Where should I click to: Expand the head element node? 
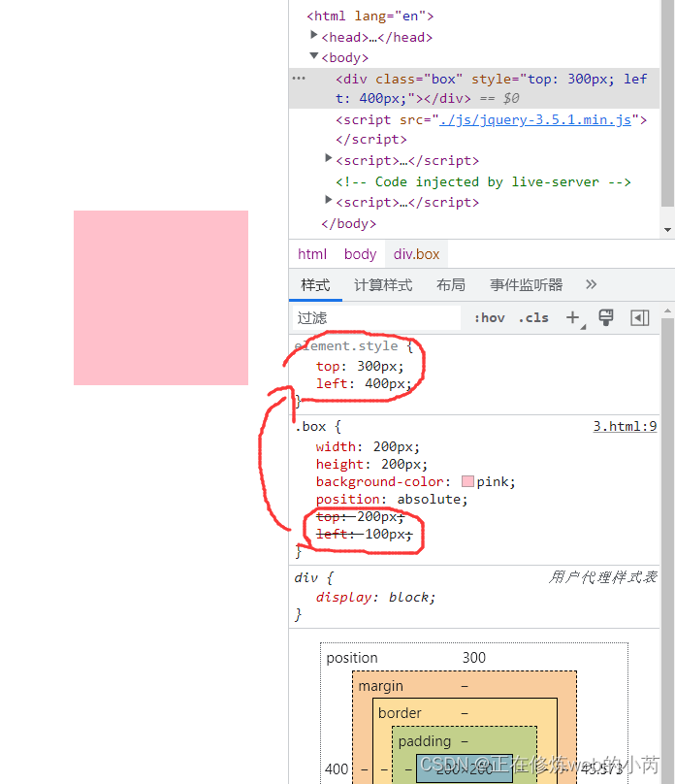click(x=314, y=35)
